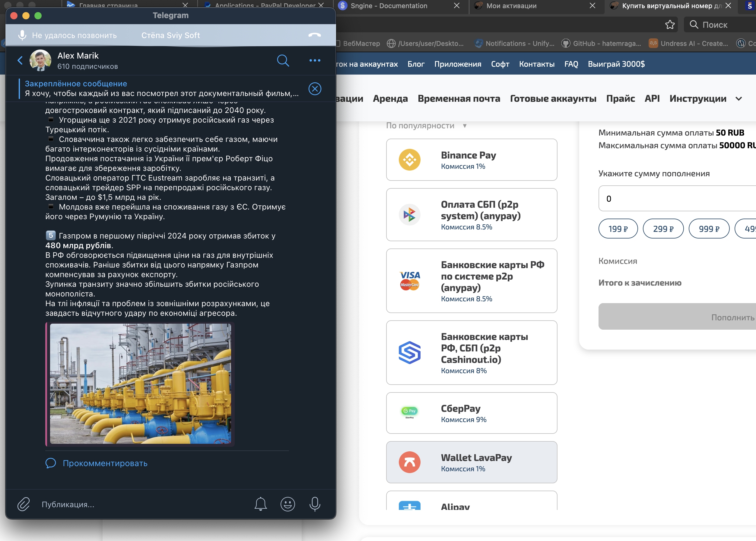Toggle microphone in the call bar

pos(22,35)
